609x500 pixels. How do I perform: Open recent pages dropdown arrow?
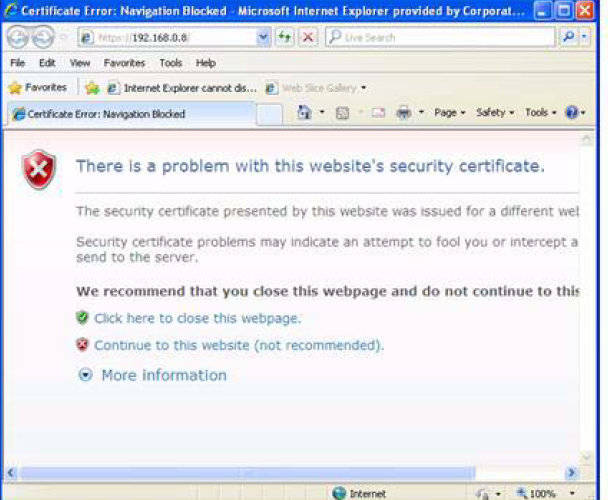[x=63, y=37]
